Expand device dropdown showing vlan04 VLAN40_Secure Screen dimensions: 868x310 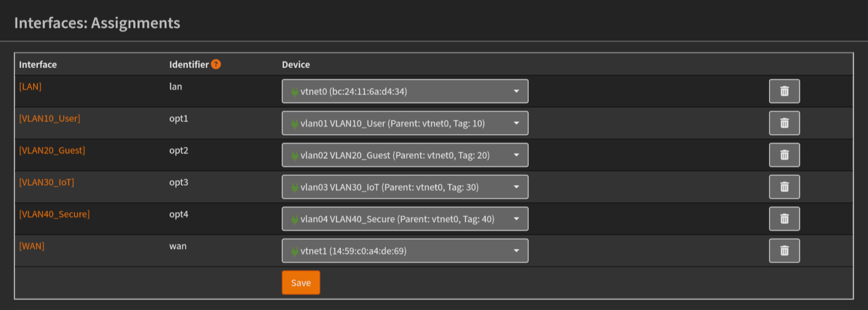[x=405, y=219]
